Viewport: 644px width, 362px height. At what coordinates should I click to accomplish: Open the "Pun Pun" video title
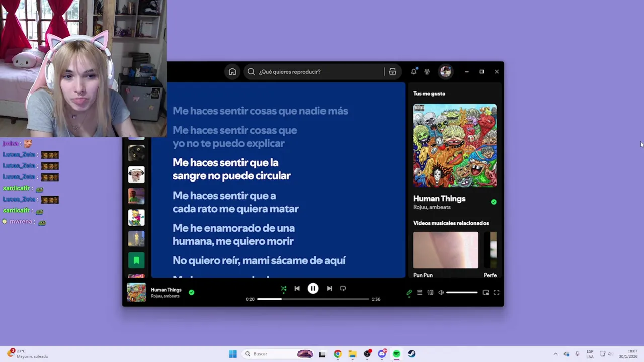[423, 275]
